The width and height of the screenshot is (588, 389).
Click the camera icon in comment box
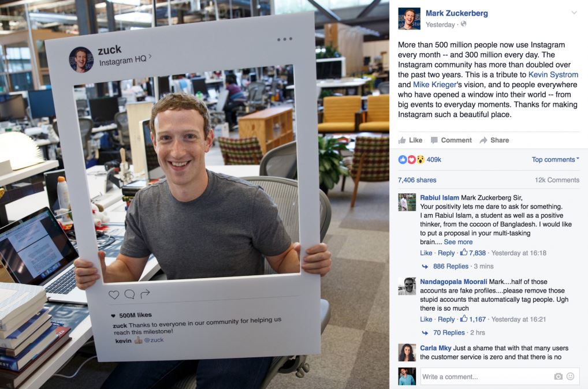559,376
